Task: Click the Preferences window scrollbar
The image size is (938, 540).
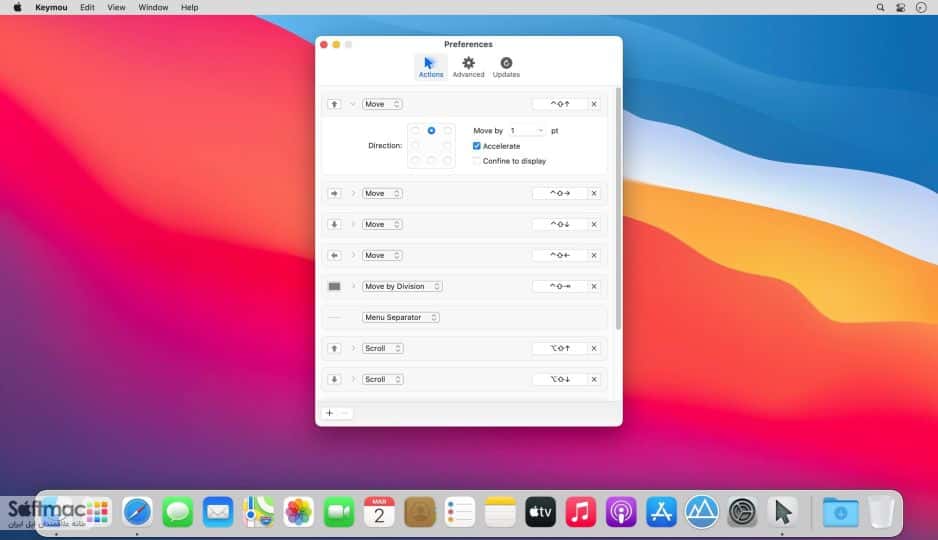Action: pos(618,208)
